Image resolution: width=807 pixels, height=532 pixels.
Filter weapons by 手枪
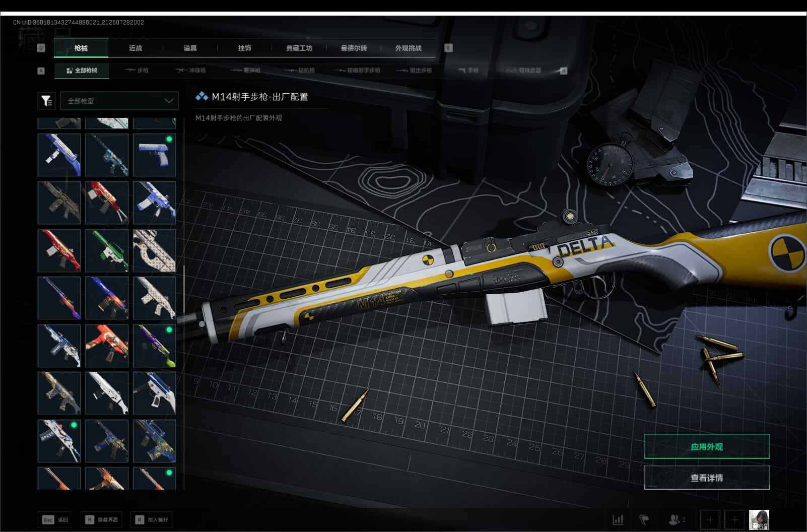tap(468, 71)
